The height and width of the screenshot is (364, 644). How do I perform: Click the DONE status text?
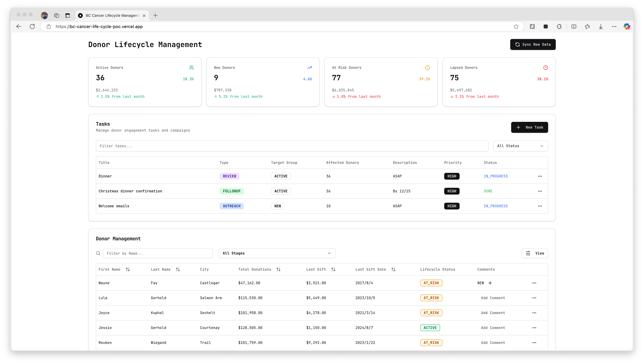[488, 191]
